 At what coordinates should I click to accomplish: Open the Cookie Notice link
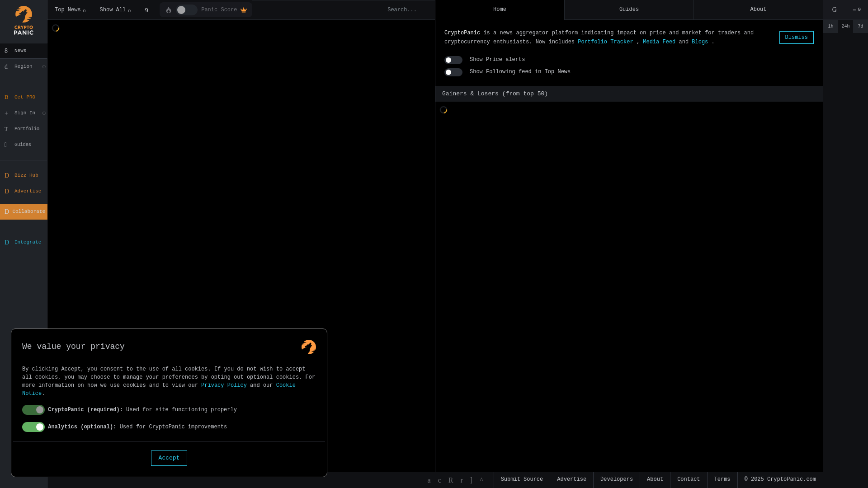click(x=286, y=385)
